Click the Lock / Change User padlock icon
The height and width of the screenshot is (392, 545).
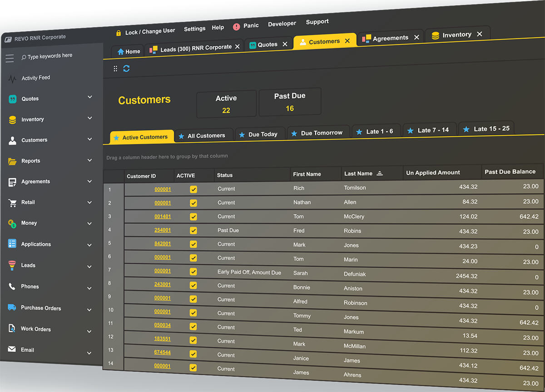point(119,33)
